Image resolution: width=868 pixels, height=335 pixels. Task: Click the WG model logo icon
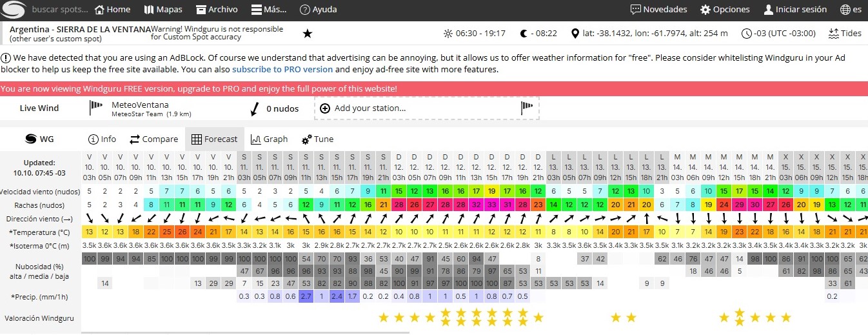coord(30,139)
